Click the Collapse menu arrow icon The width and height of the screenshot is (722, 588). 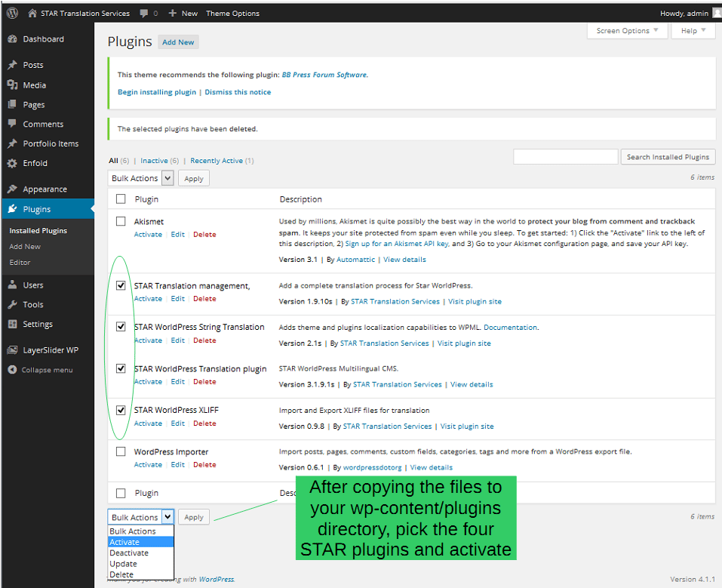(12, 370)
